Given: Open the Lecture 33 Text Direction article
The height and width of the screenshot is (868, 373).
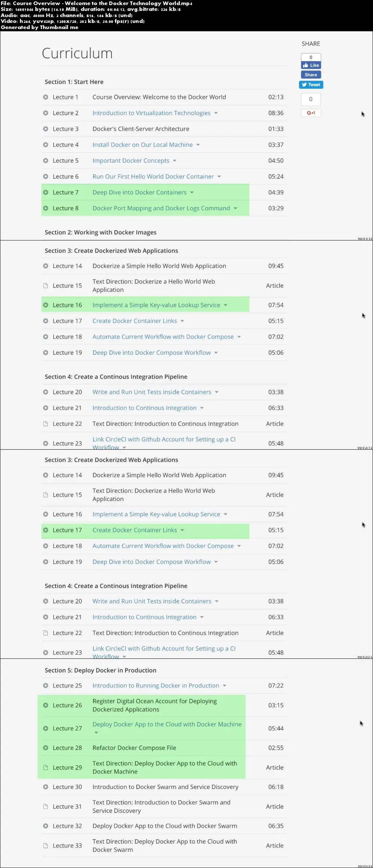Looking at the screenshot, I should tap(165, 845).
